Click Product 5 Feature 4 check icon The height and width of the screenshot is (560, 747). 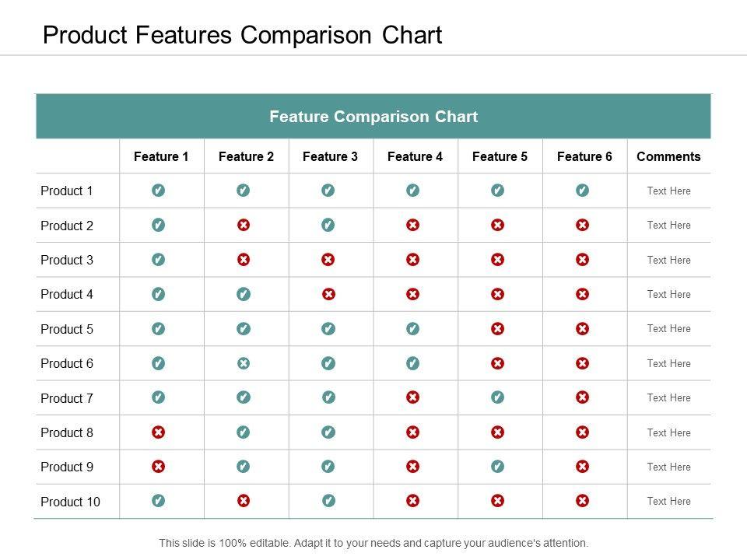pyautogui.click(x=413, y=329)
